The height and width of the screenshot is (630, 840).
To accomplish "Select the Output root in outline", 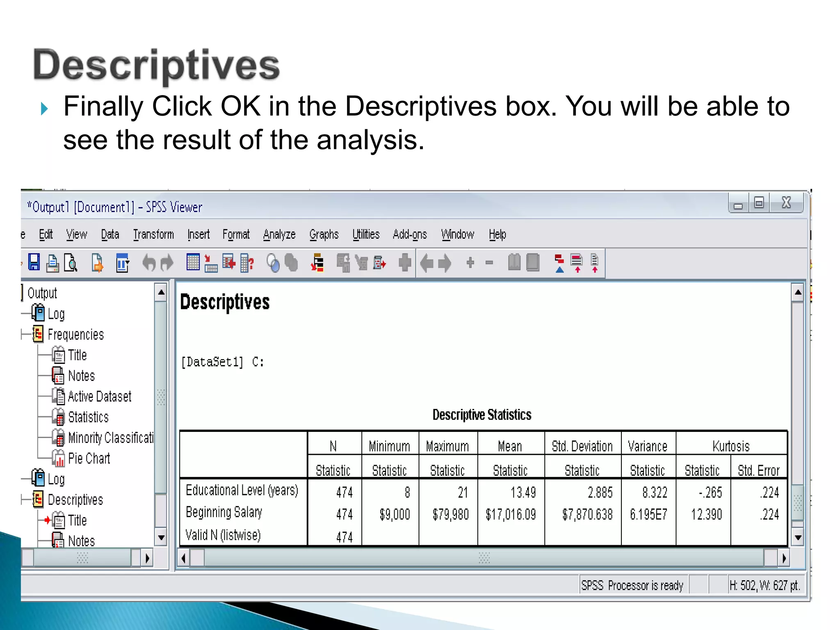I will point(42,293).
